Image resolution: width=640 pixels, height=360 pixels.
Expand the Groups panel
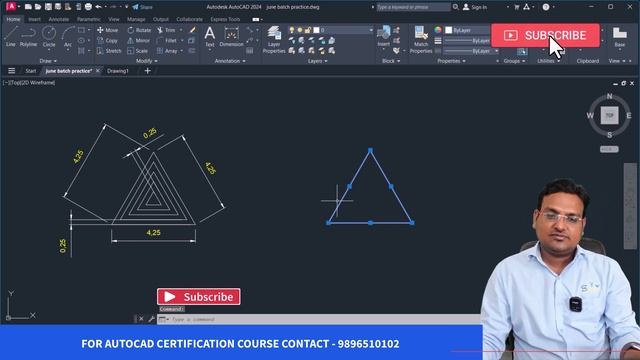tap(514, 61)
